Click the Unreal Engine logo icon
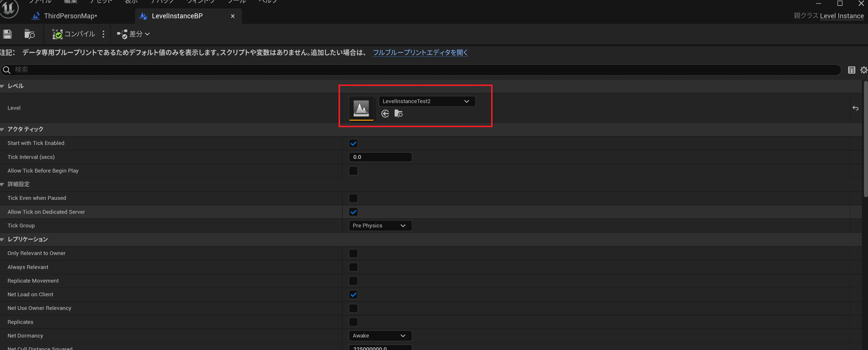Viewport: 868px width, 350px height. (x=9, y=8)
